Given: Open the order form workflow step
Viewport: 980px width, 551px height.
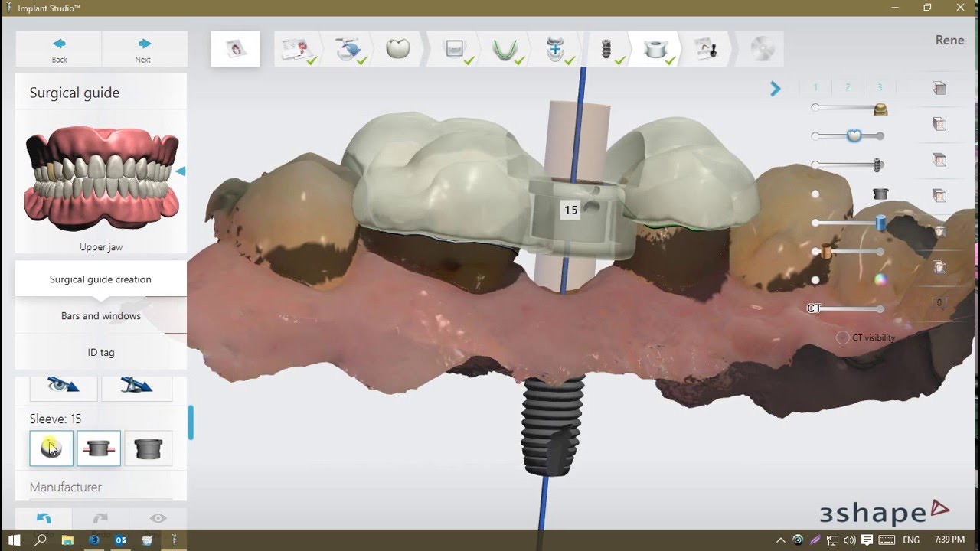Looking at the screenshot, I should point(299,49).
